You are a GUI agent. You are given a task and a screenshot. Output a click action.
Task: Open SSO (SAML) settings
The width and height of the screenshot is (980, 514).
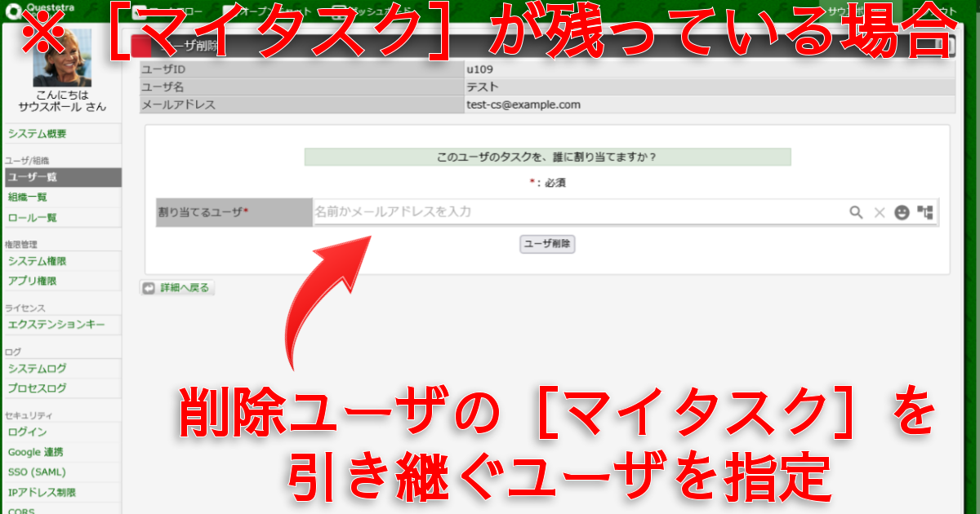point(37,472)
